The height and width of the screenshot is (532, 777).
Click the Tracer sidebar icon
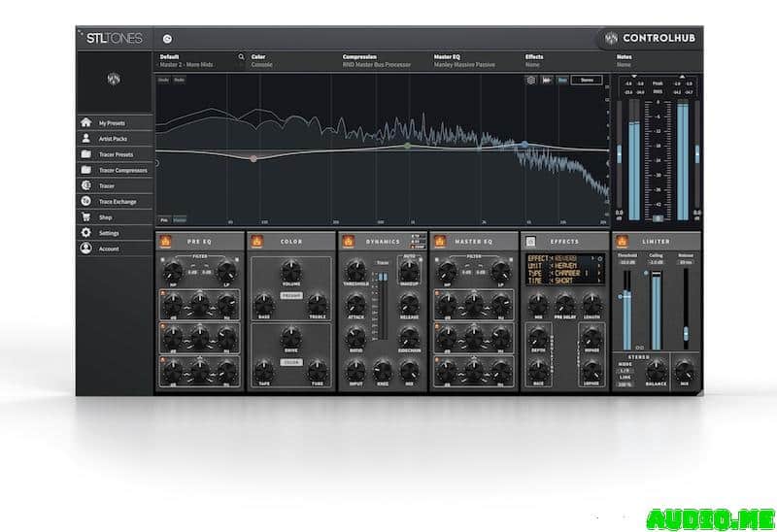[86, 185]
